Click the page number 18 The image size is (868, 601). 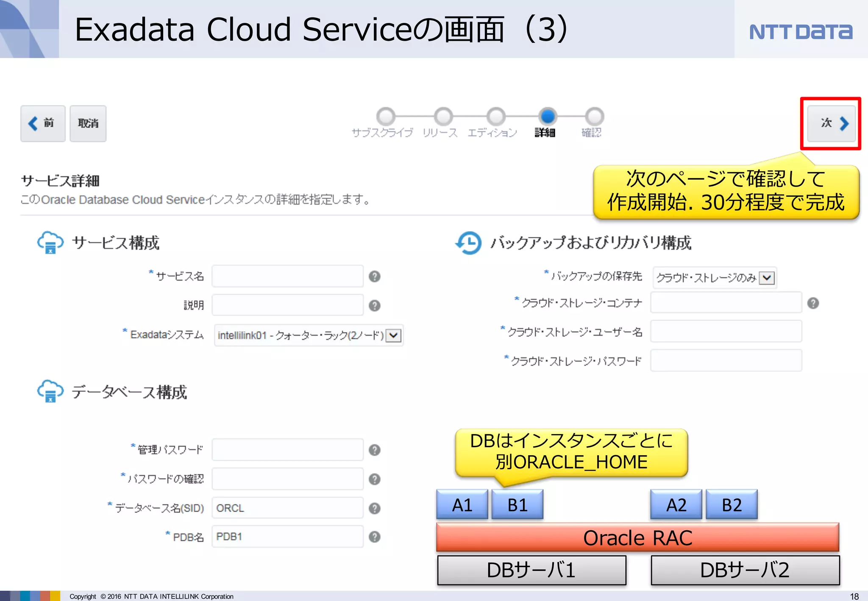click(854, 596)
